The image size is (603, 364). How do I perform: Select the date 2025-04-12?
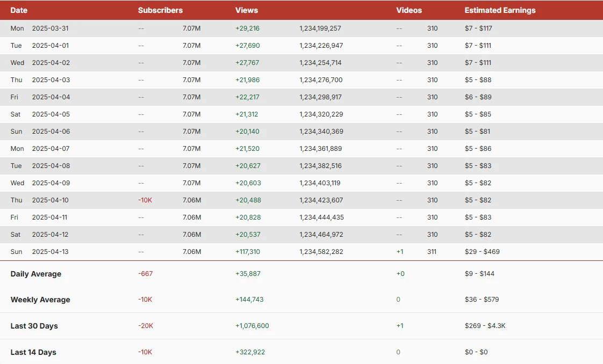coord(51,235)
